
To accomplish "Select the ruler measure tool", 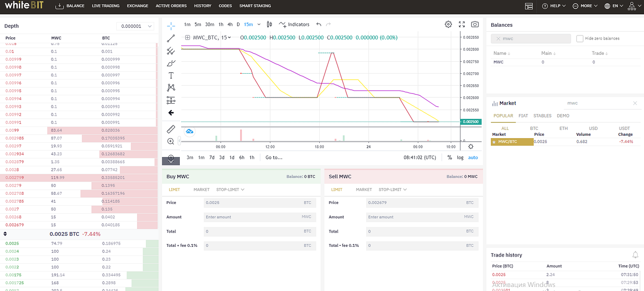I will point(171,129).
